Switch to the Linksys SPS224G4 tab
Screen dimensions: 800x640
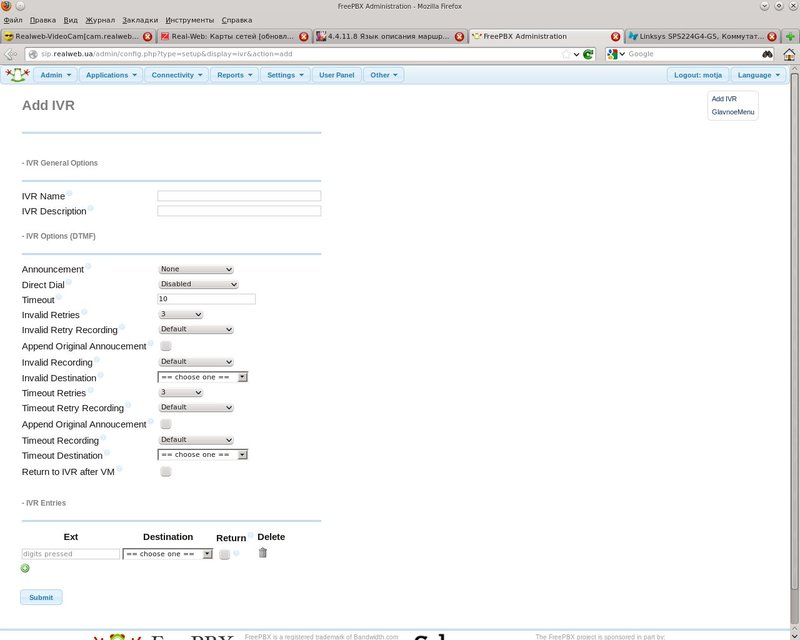(x=702, y=37)
